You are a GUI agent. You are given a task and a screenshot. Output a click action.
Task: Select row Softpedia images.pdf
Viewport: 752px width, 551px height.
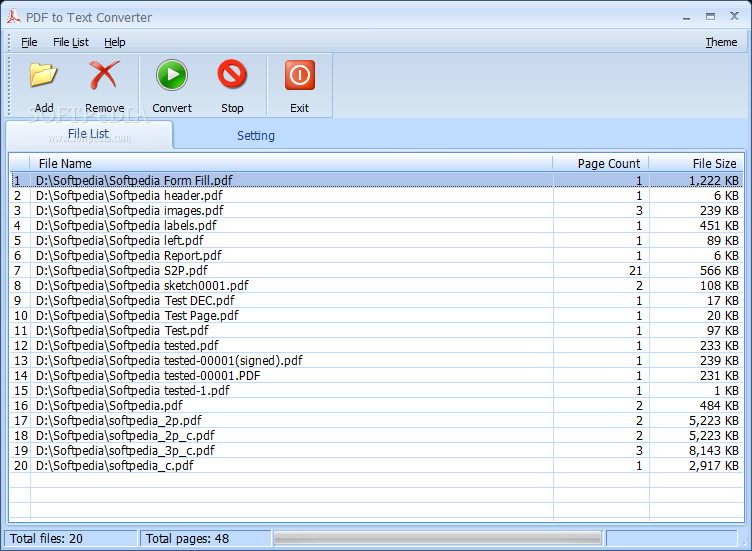pos(376,211)
